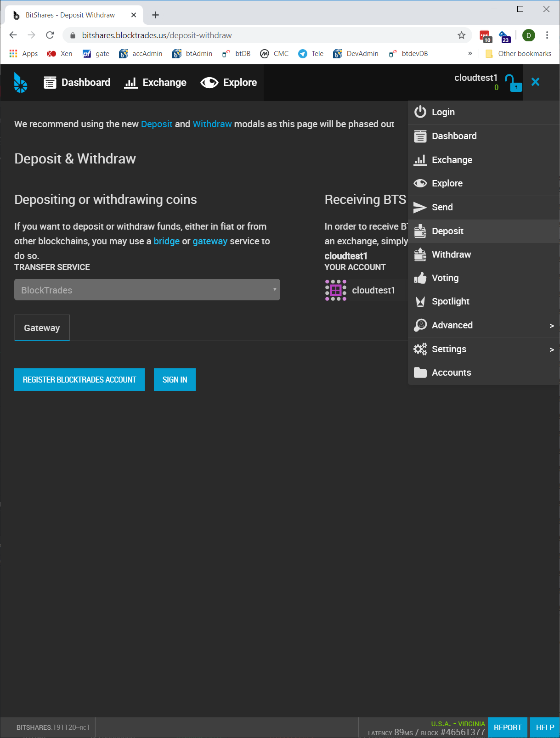The image size is (560, 738).
Task: Click the Explore eye icon in header
Action: tap(209, 83)
